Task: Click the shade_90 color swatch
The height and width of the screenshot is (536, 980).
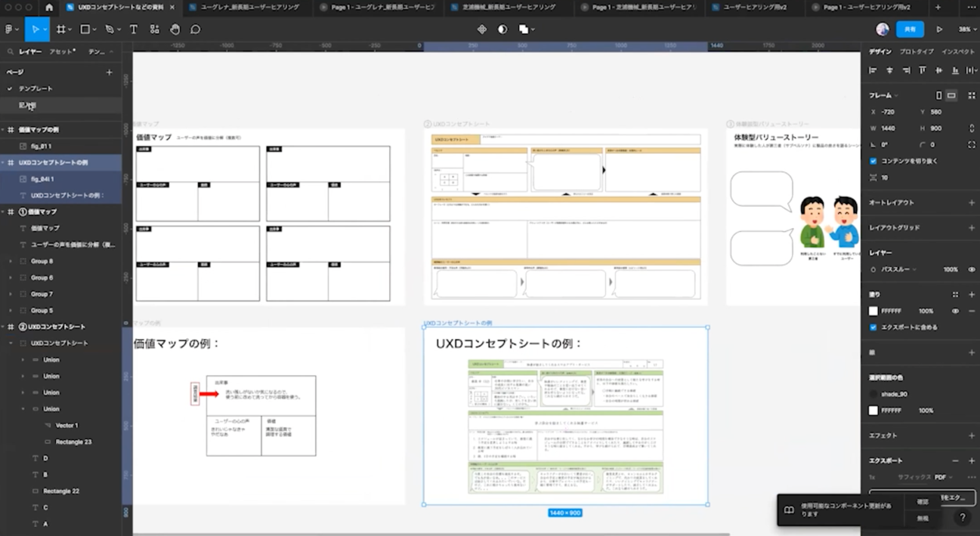Action: (x=873, y=394)
